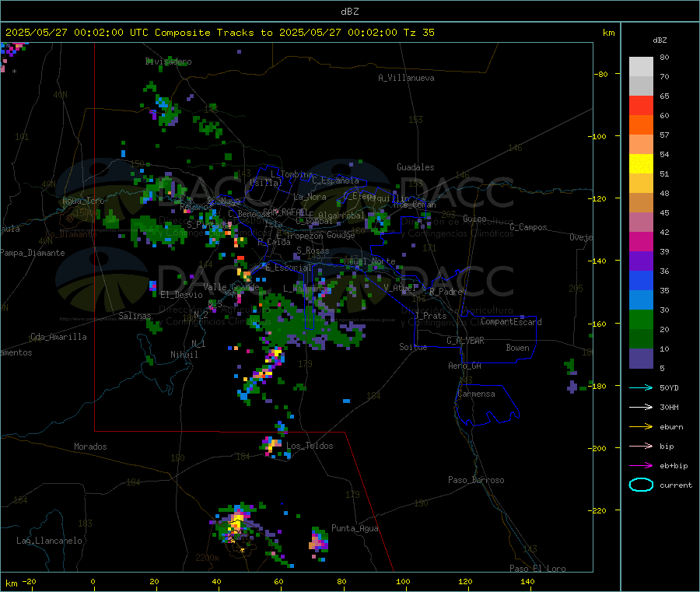Pick the slate 5-10 dBZ color band
The height and width of the screenshot is (592, 700).
tap(641, 359)
